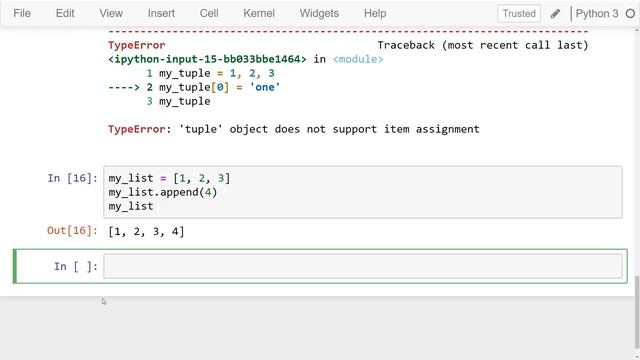Click the pencil edit mode icon
Viewport: 640px width, 360px height.
click(555, 14)
